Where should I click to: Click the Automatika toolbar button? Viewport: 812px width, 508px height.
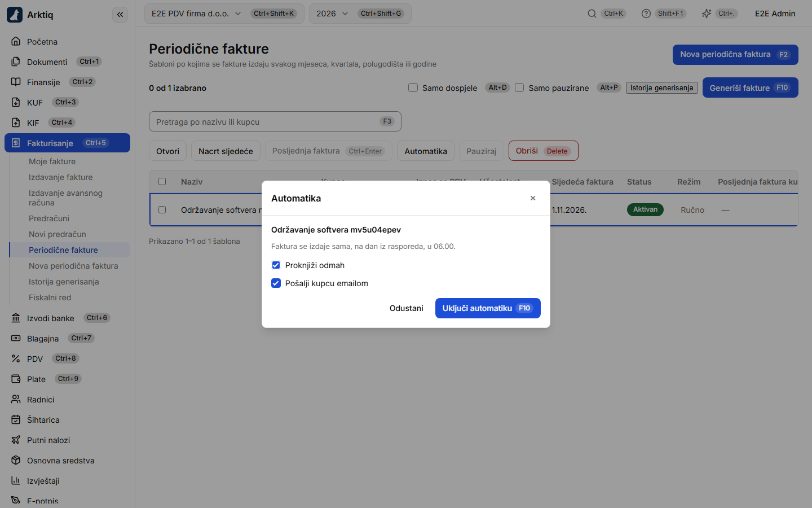426,151
